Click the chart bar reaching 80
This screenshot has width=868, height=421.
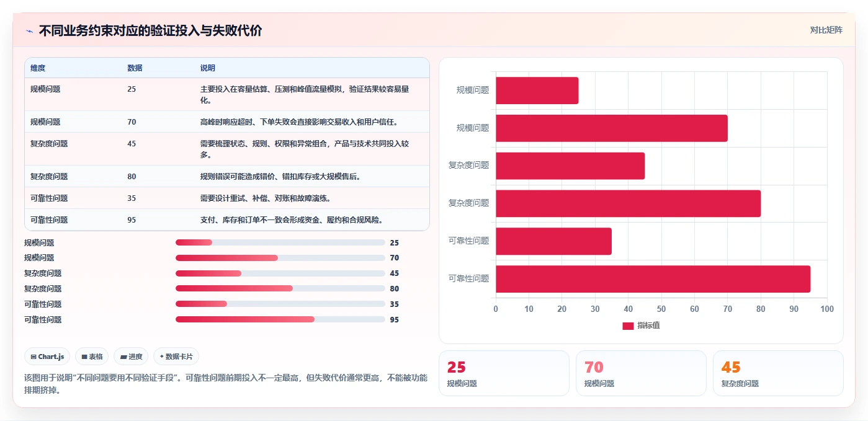[628, 203]
